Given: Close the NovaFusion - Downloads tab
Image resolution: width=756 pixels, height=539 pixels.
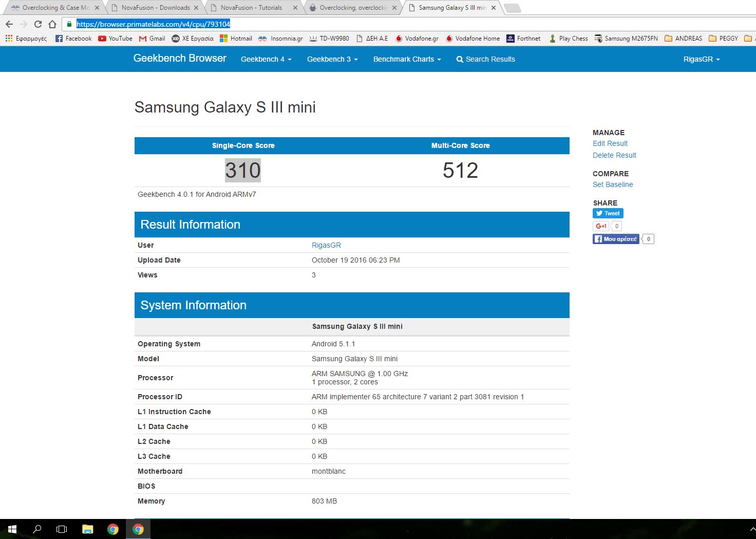Looking at the screenshot, I should tap(196, 8).
